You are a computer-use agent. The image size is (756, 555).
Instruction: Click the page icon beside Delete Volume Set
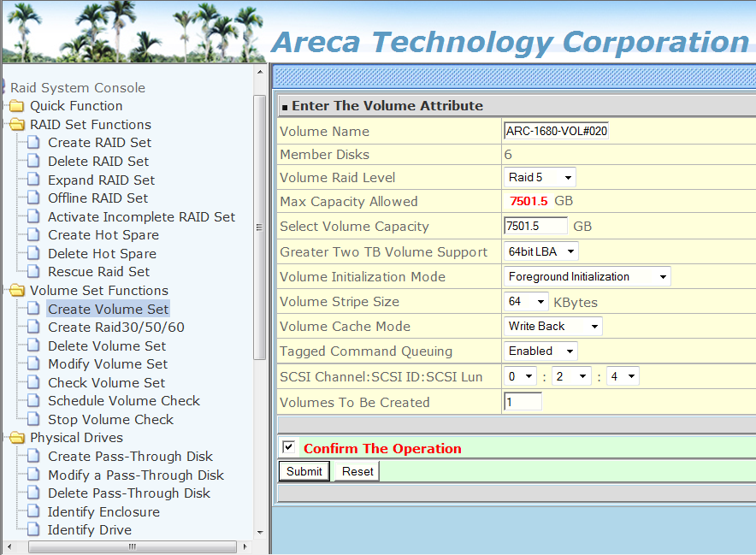point(33,346)
